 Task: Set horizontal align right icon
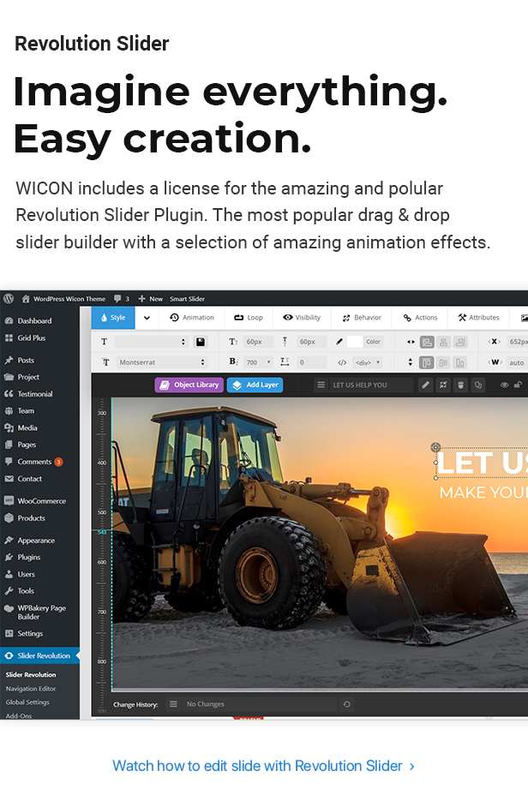tap(460, 342)
